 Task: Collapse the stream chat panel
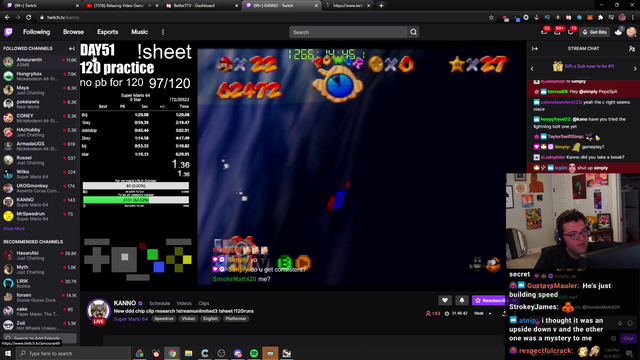pos(535,49)
